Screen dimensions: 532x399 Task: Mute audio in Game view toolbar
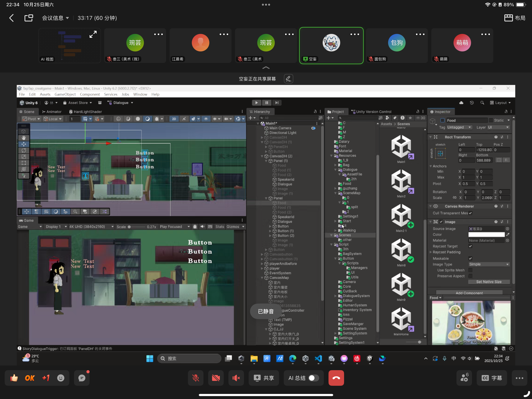pos(203,227)
